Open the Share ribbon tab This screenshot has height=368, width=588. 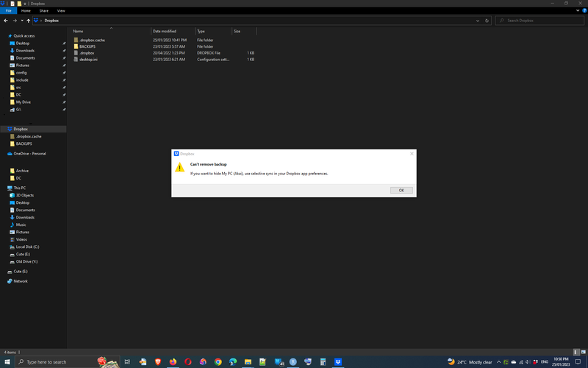(x=43, y=11)
